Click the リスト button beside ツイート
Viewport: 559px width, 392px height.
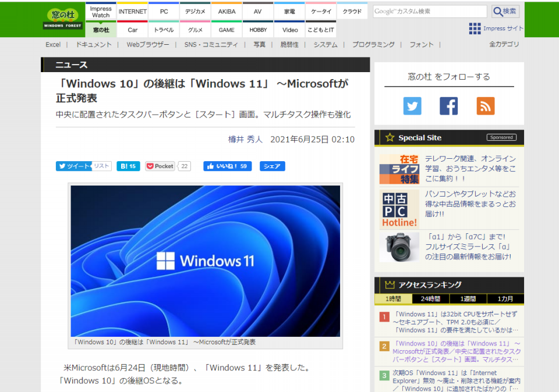pyautogui.click(x=101, y=166)
